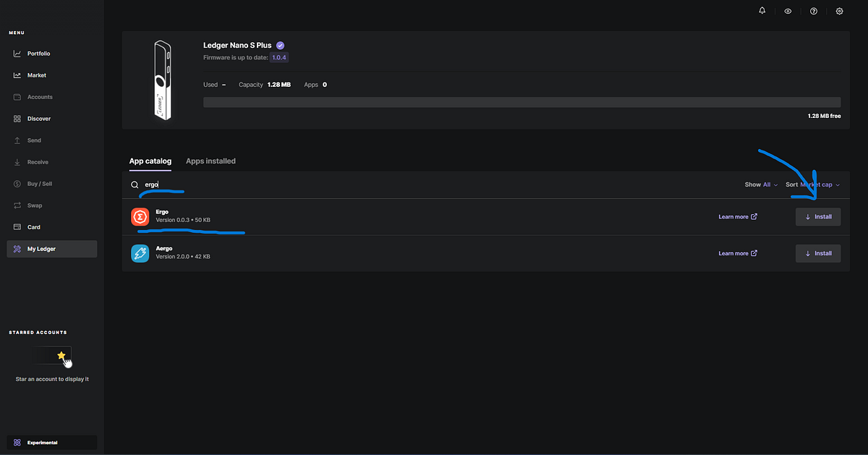This screenshot has height=455, width=868.
Task: Open the help question mark icon
Action: coord(814,12)
